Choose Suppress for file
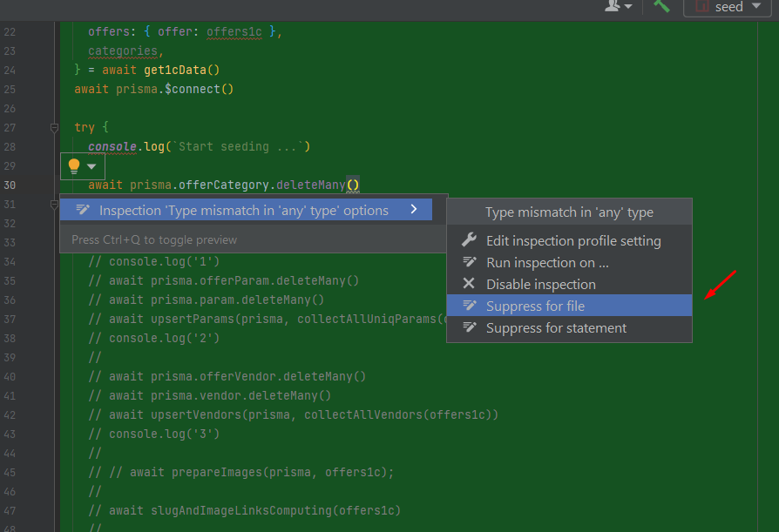 tap(569, 306)
